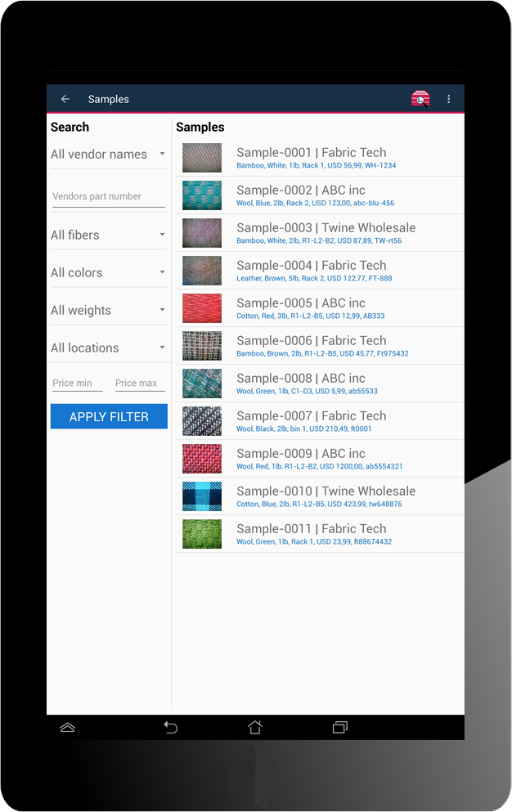
Task: Open Sample-0005 red cotton thumbnail
Action: point(202,308)
